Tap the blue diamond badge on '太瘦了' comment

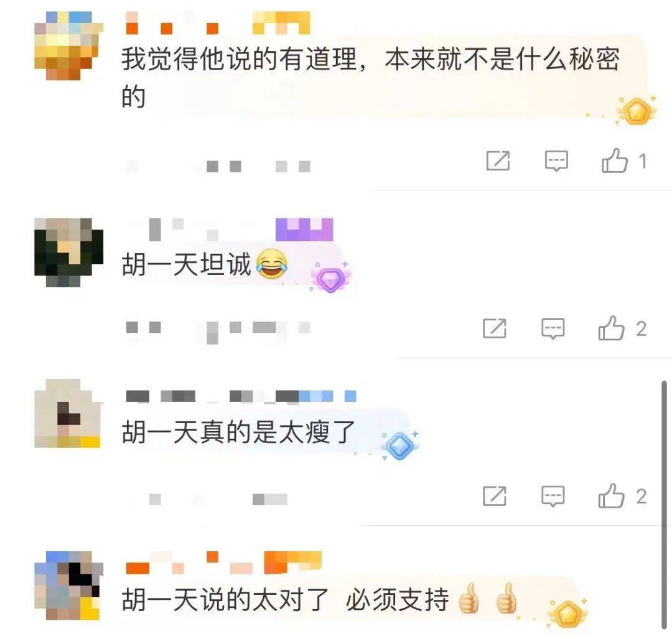click(399, 445)
